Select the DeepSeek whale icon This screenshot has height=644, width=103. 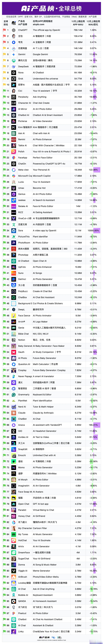click(14, 66)
